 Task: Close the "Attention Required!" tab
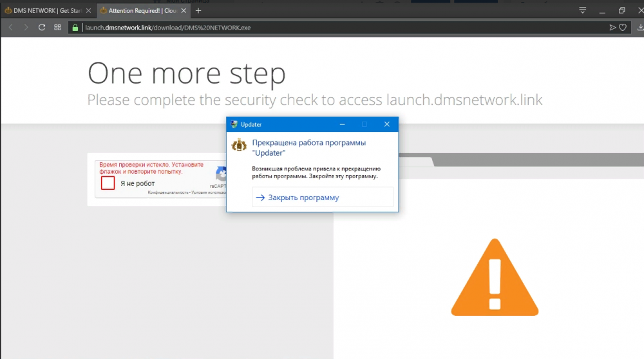(184, 10)
